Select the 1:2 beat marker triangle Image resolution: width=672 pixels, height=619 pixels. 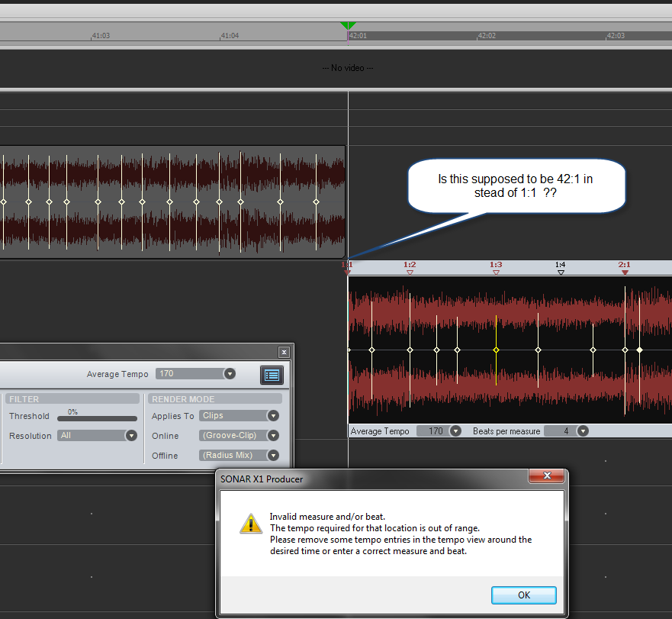coord(410,272)
